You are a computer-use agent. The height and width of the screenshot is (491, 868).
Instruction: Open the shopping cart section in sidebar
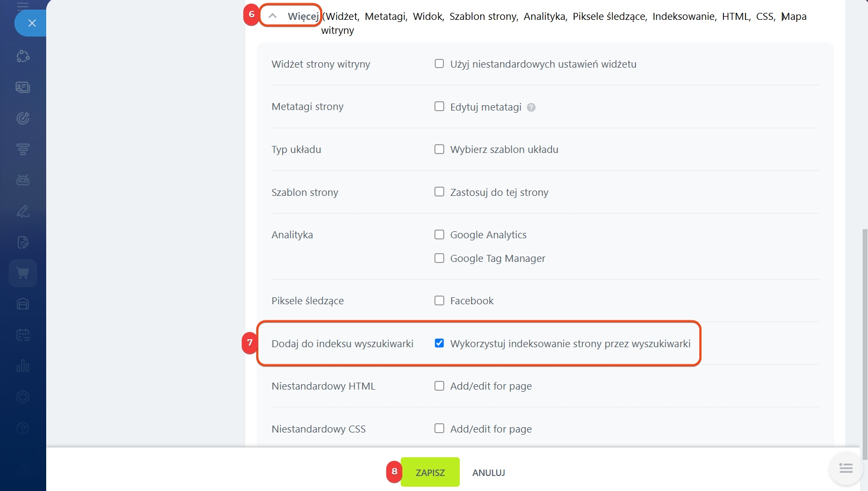coord(23,273)
